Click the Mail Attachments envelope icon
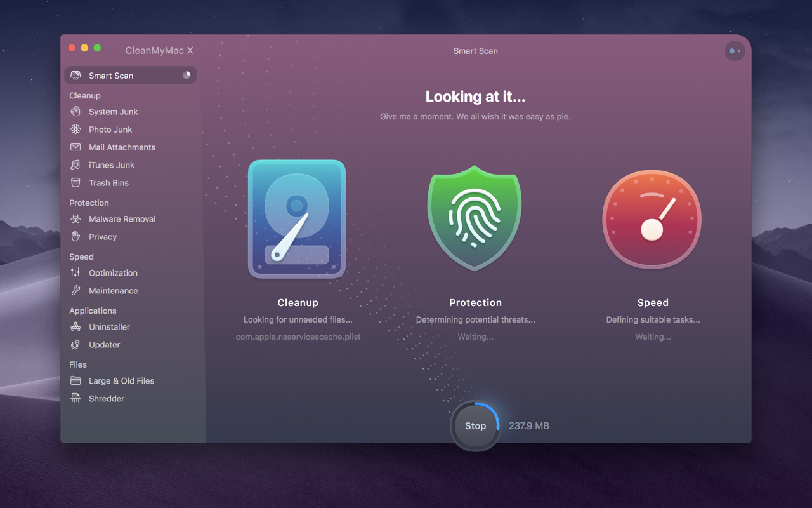 tap(75, 147)
